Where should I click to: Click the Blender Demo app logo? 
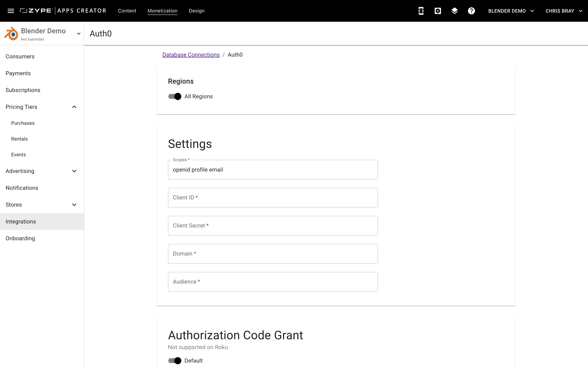point(11,34)
